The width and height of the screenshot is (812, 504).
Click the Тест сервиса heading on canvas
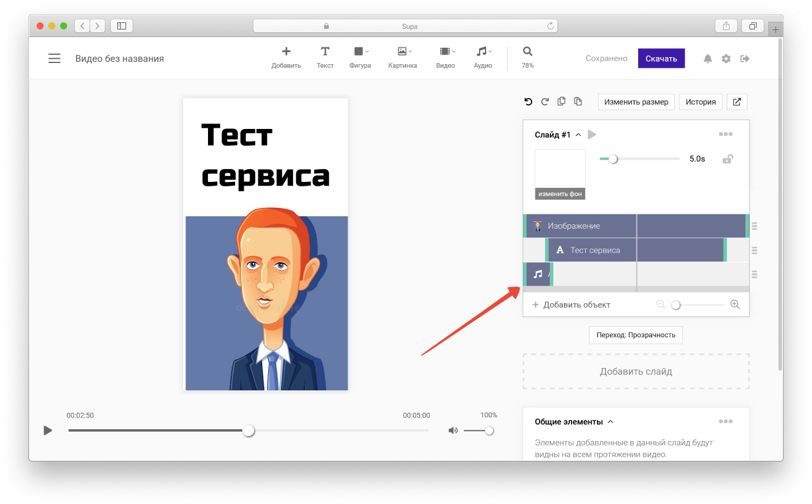click(265, 155)
